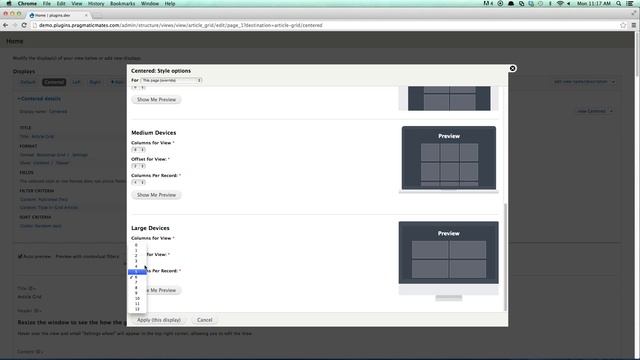Viewport: 640px width, 360px height.
Task: Reload the current page
Action: pyautogui.click(x=24, y=25)
